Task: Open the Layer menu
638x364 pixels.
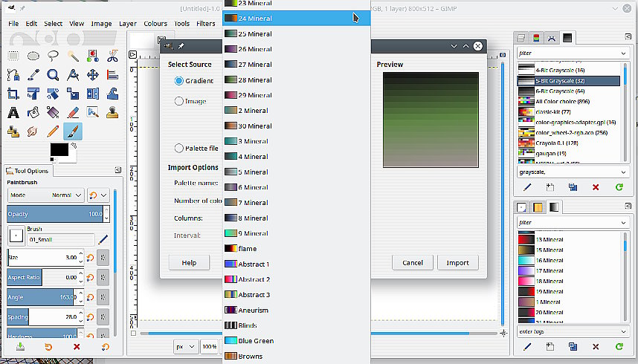Action: [x=128, y=24]
